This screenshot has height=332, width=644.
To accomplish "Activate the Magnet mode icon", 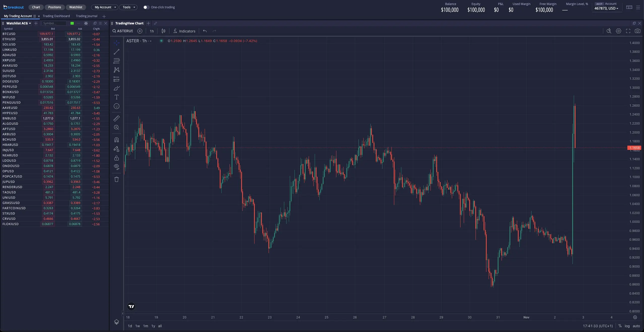I will coord(117,140).
